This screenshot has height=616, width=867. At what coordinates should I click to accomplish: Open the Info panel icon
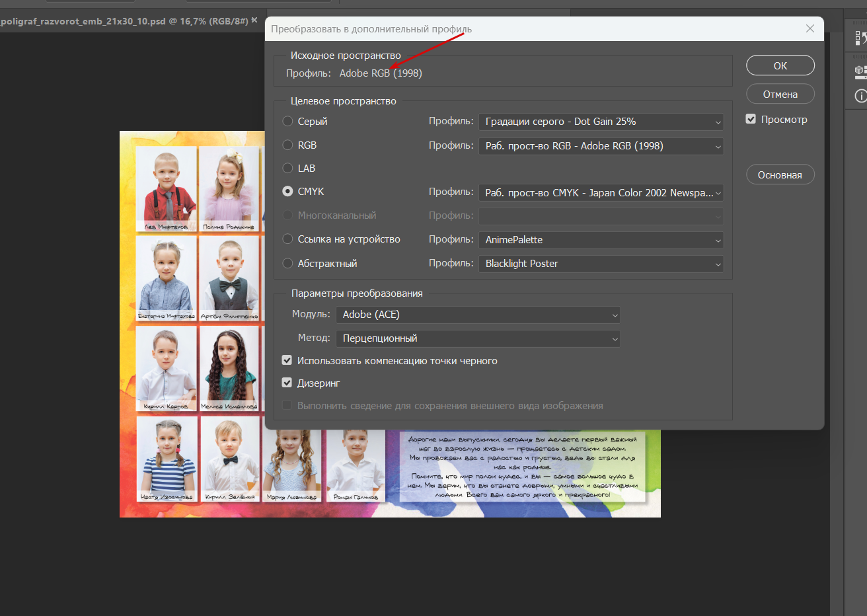pyautogui.click(x=861, y=96)
